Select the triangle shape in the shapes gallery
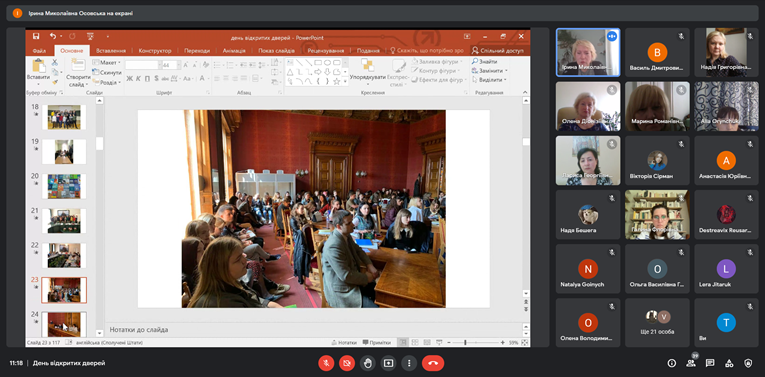 pyautogui.click(x=290, y=72)
